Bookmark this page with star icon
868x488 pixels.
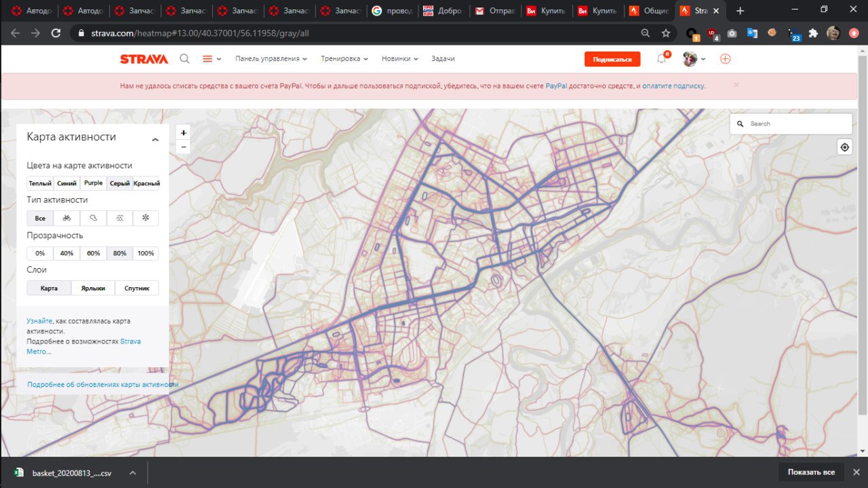click(x=666, y=33)
